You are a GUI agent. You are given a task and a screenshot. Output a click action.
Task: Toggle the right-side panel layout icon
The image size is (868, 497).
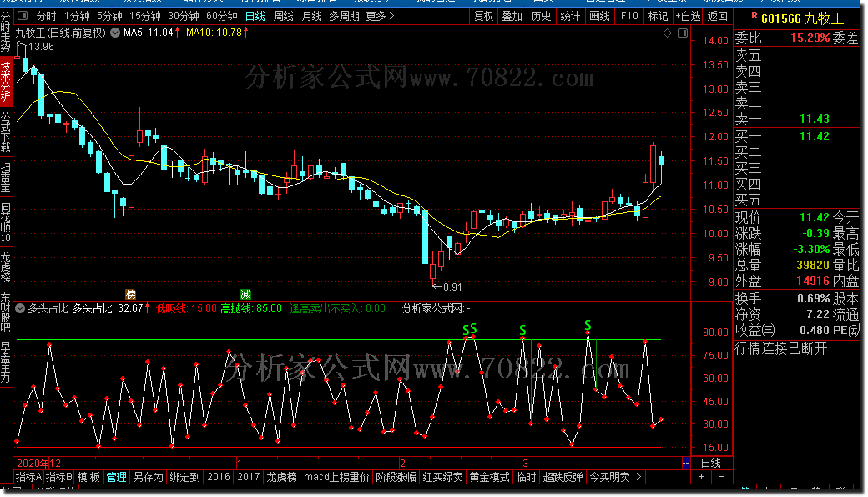point(683,33)
